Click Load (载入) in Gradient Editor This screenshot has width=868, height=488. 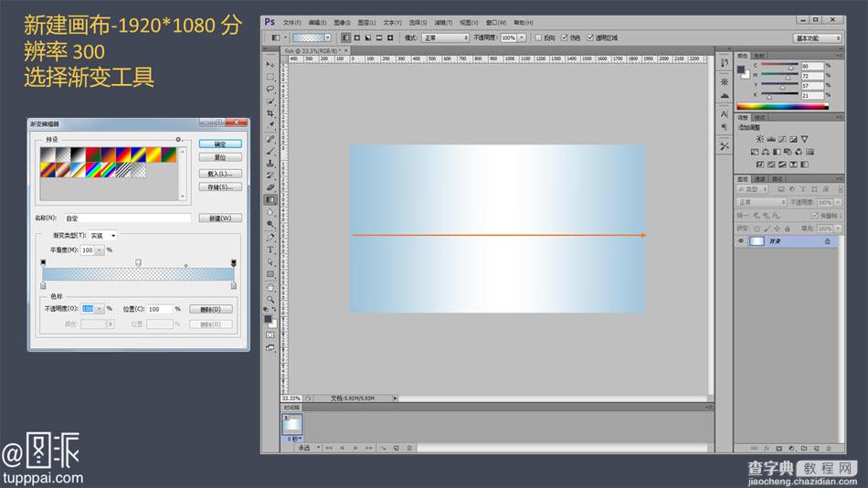click(220, 174)
